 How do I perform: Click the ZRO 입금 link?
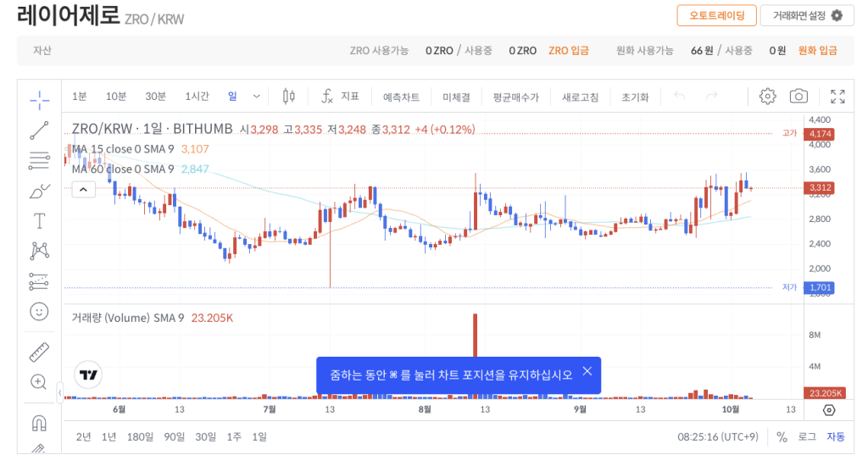(569, 51)
